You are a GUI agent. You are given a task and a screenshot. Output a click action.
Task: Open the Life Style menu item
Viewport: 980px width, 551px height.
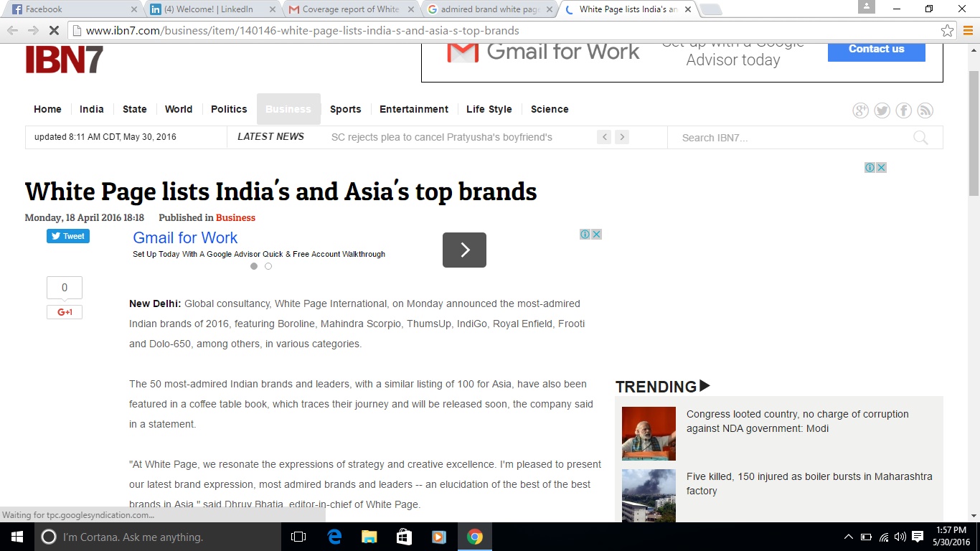[489, 109]
